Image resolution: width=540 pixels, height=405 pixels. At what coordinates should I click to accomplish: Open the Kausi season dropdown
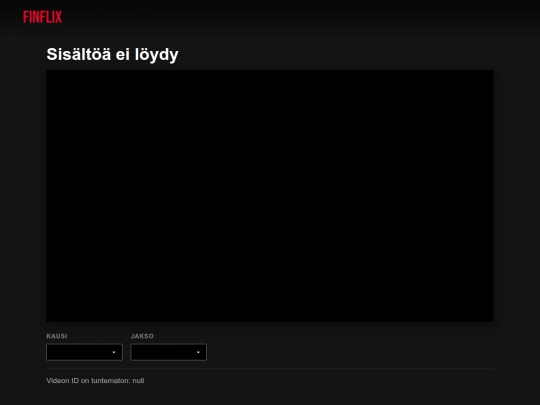(84, 352)
